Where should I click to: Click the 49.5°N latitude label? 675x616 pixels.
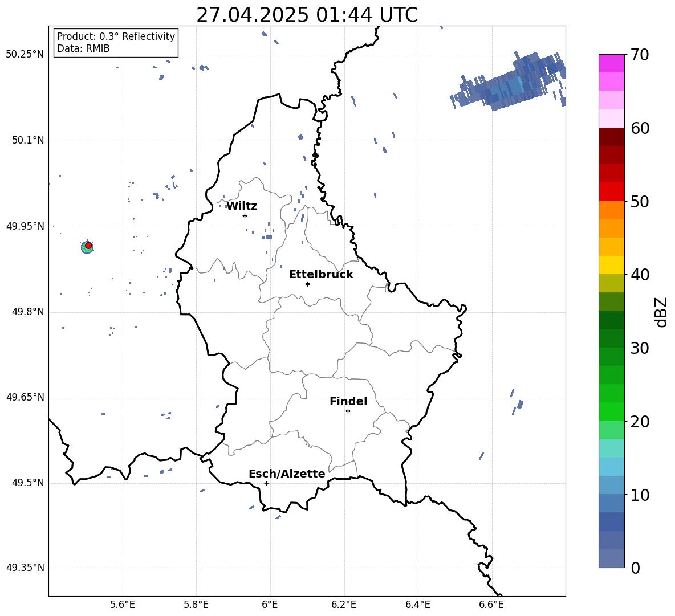[x=28, y=483]
